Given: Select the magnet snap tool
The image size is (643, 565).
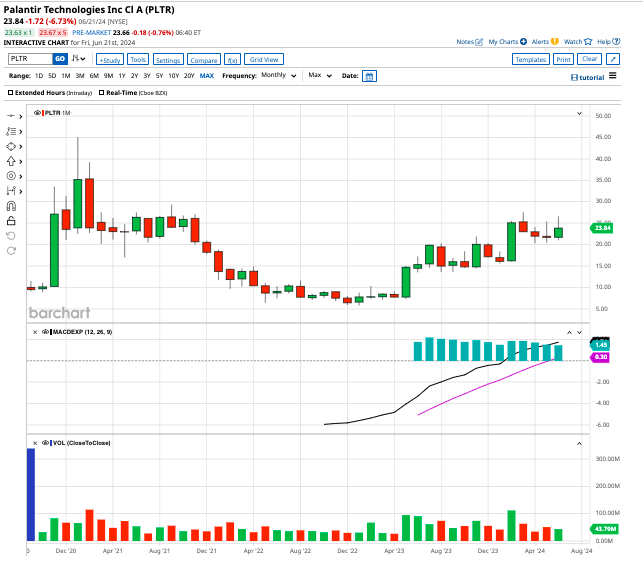Looking at the screenshot, I should coord(11,206).
